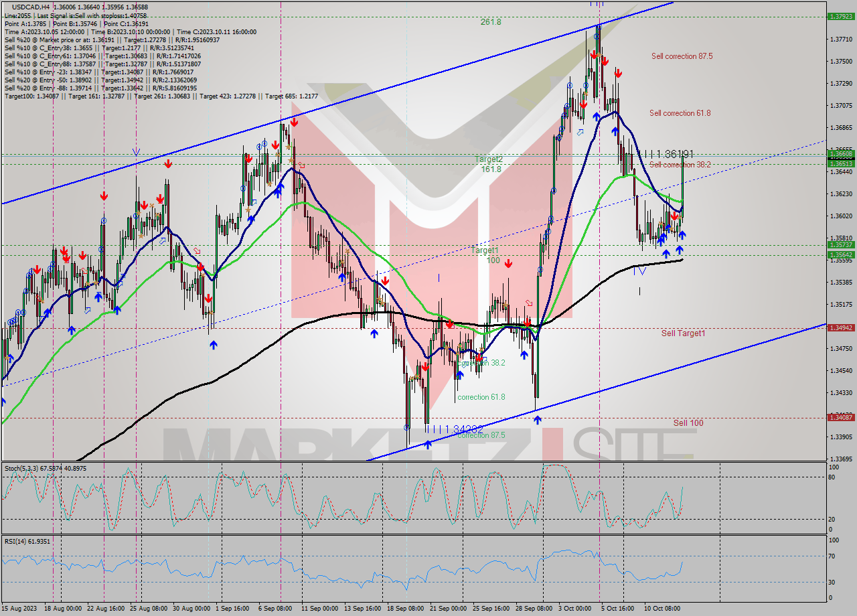The width and height of the screenshot is (857, 616).
Task: Click the 1.36230 price axis label
Action: [841, 194]
